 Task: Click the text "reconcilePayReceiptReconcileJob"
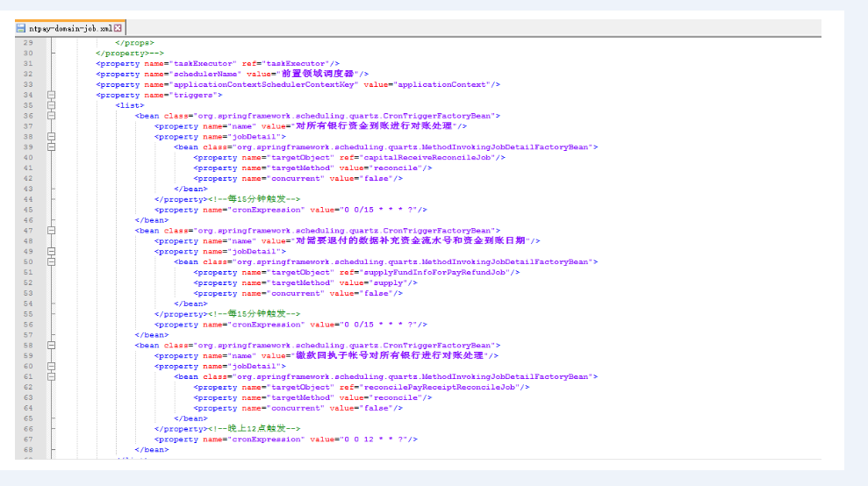440,388
